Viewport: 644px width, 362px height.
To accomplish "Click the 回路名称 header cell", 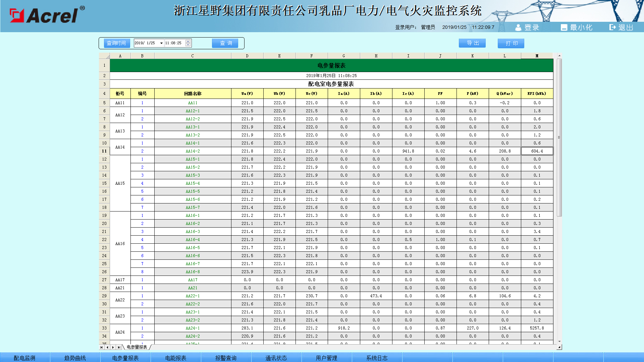I will (193, 94).
